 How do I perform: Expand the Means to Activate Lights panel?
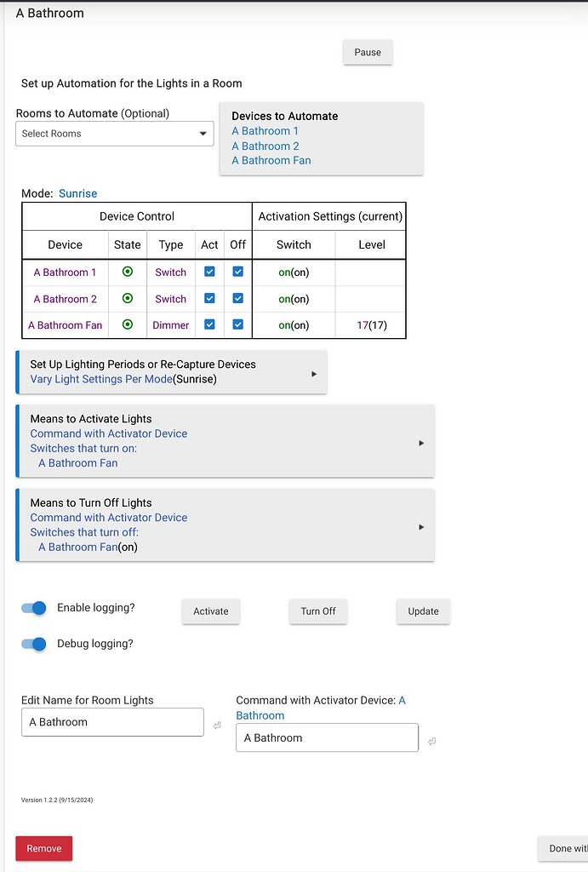[420, 442]
